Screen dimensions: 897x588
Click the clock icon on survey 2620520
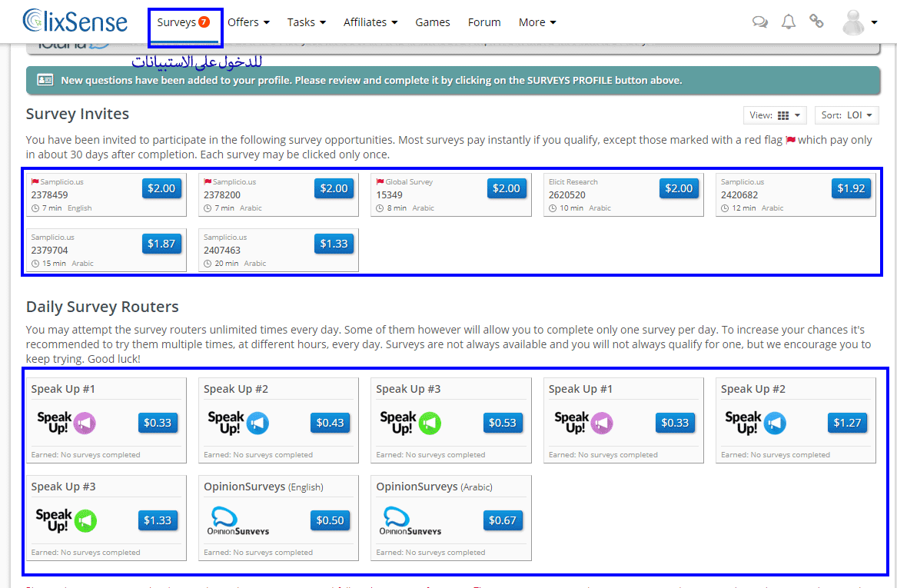(x=553, y=208)
